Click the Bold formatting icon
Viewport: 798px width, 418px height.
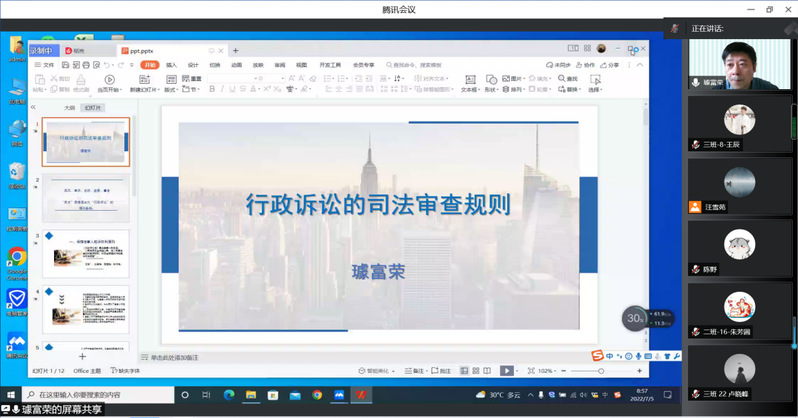pyautogui.click(x=213, y=89)
